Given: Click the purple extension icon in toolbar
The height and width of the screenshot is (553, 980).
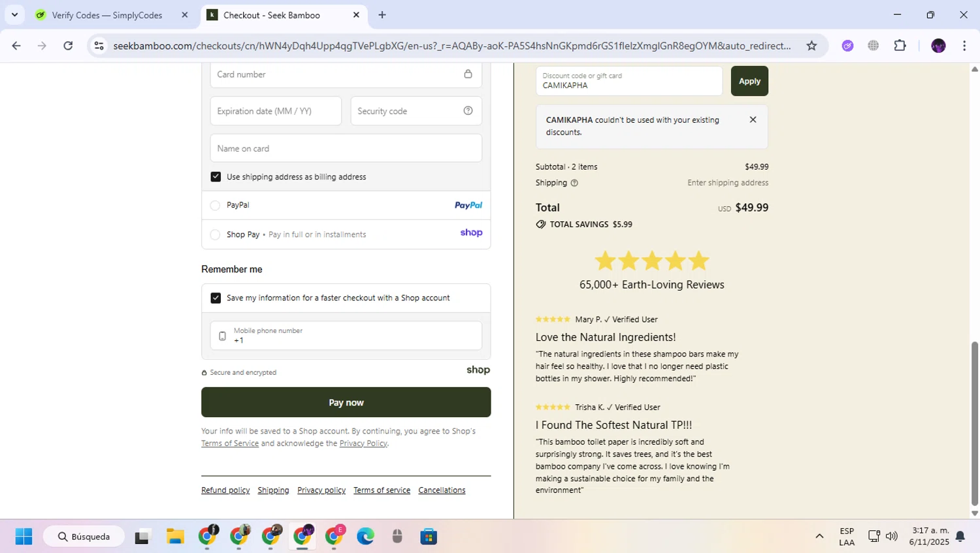Looking at the screenshot, I should point(847,46).
